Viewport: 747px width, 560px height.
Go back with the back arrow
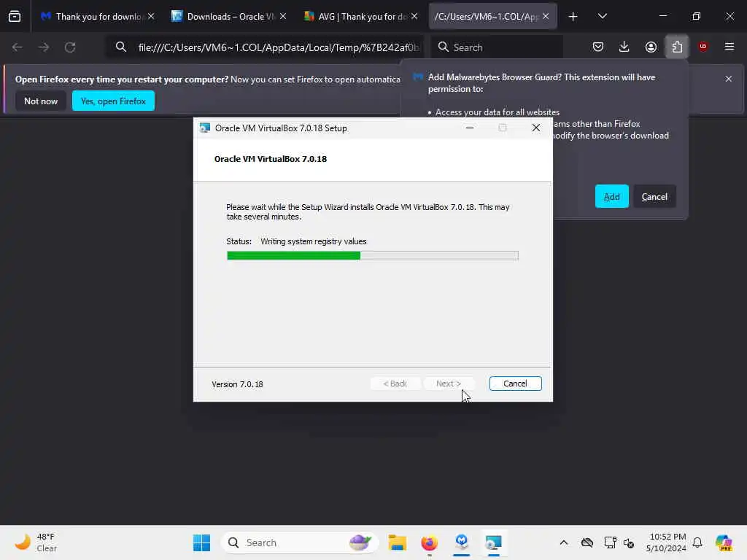click(18, 47)
